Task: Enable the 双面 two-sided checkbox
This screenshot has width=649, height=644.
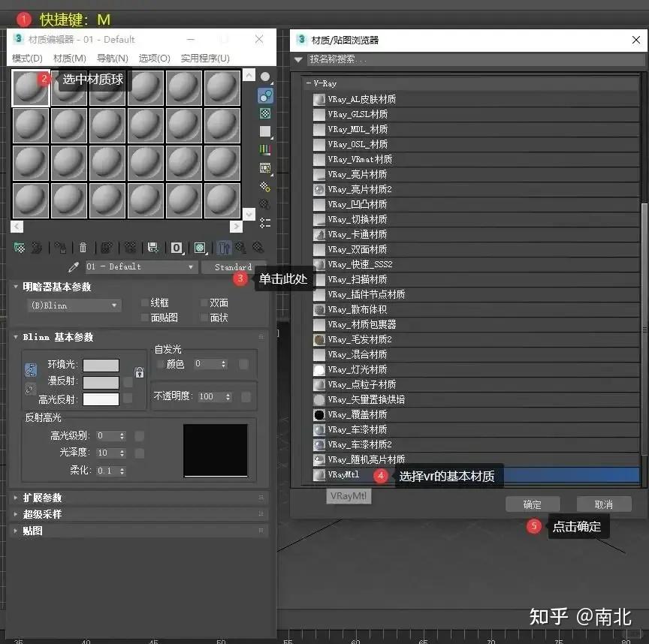Action: (x=204, y=303)
